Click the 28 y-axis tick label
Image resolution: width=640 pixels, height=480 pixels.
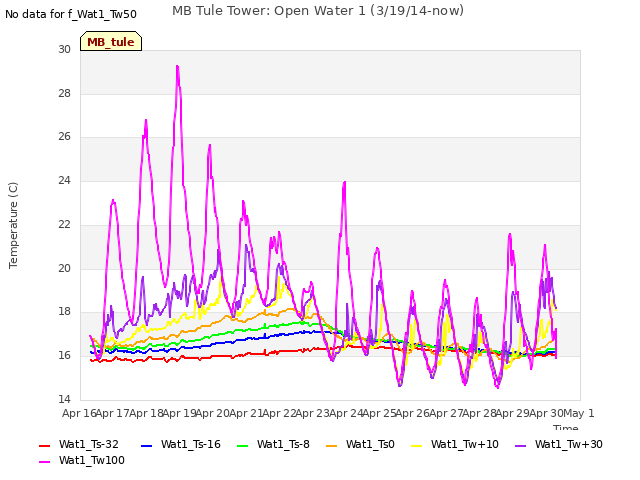(x=64, y=93)
